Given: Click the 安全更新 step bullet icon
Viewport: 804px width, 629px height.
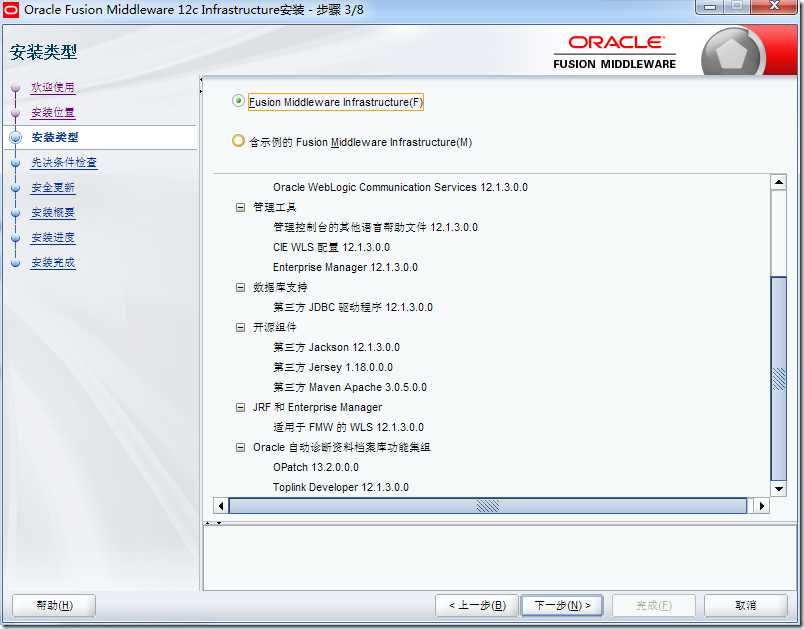Looking at the screenshot, I should [15, 188].
